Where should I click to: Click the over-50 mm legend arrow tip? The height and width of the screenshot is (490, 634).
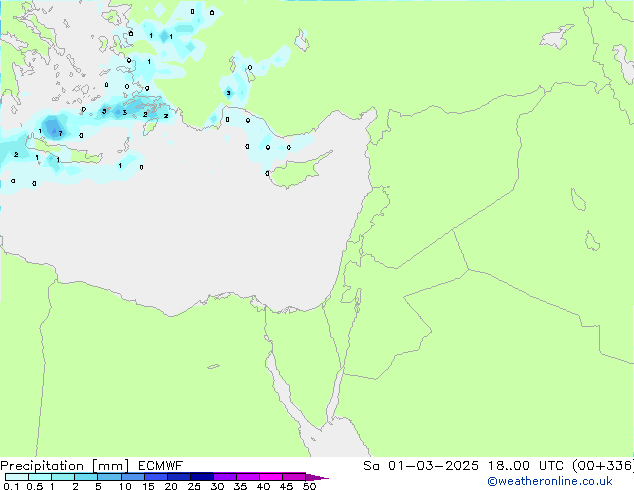(317, 478)
